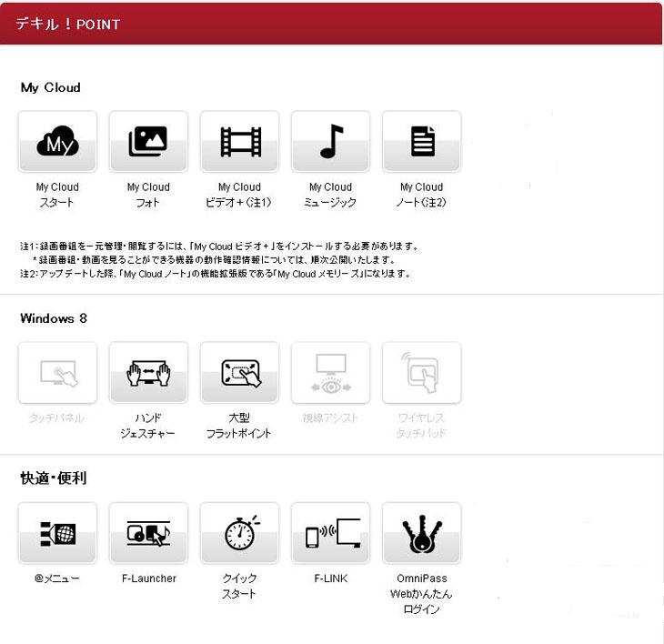Viewport: 664px width, 644px height.
Task: Click the F-Launcher label text
Action: 148,579
